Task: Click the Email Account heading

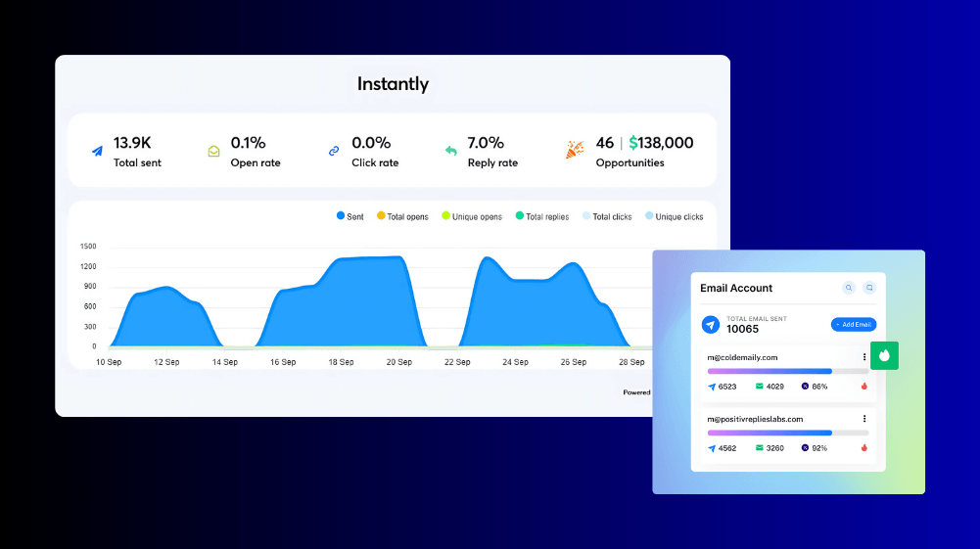Action: point(736,288)
